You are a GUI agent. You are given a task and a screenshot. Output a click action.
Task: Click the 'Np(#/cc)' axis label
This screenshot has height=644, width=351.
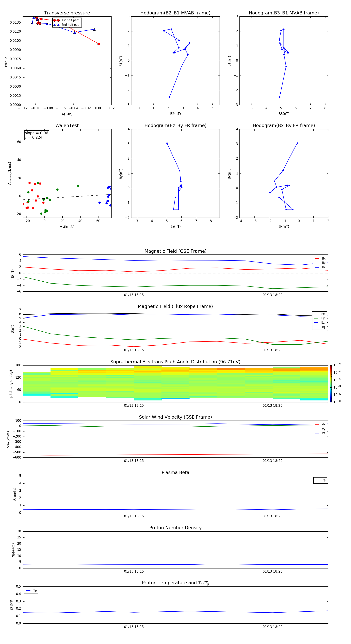point(13,550)
